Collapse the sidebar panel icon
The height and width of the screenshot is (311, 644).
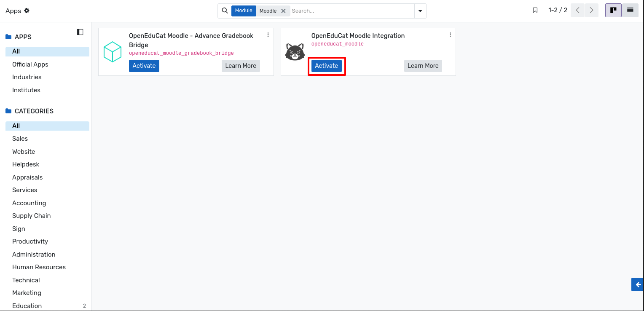(x=80, y=32)
